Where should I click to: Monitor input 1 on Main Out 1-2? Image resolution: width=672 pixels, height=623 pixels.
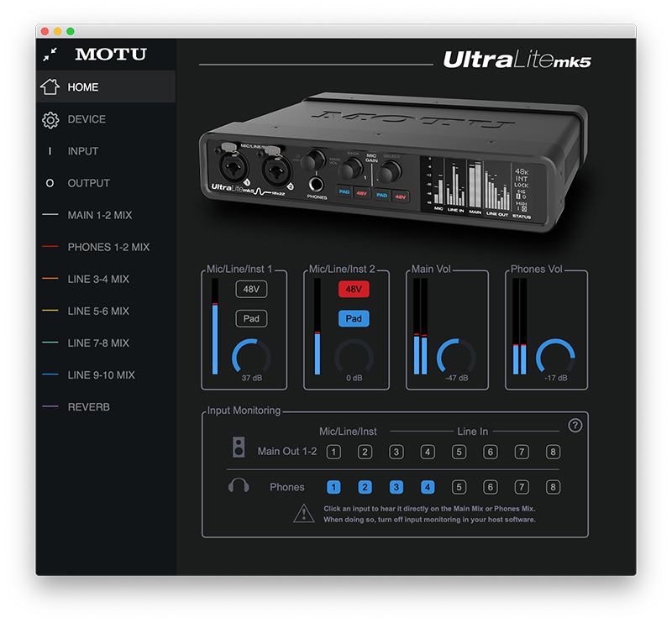pyautogui.click(x=333, y=452)
